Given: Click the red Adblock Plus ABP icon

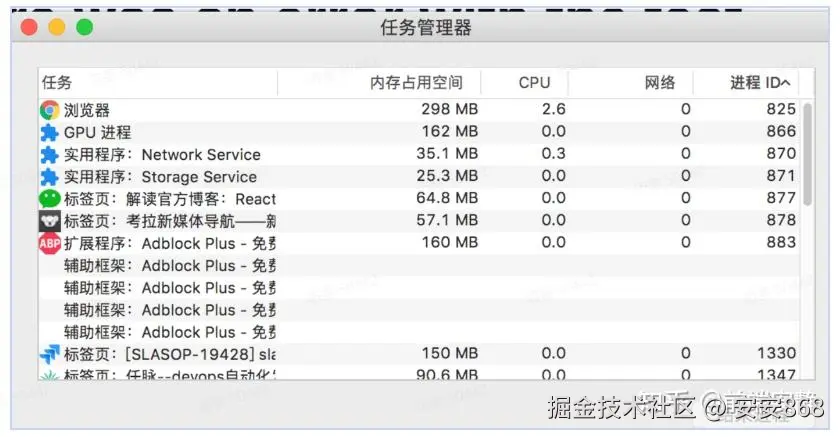Looking at the screenshot, I should pos(49,243).
